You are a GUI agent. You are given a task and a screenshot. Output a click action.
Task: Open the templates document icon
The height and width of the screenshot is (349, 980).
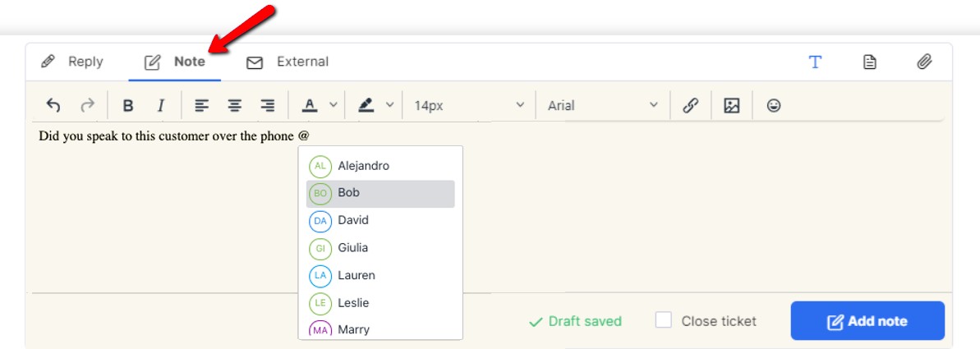[x=869, y=62]
